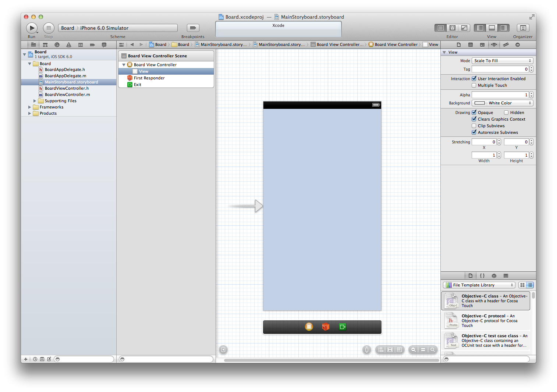
Task: Show the Project navigator
Action: click(33, 45)
